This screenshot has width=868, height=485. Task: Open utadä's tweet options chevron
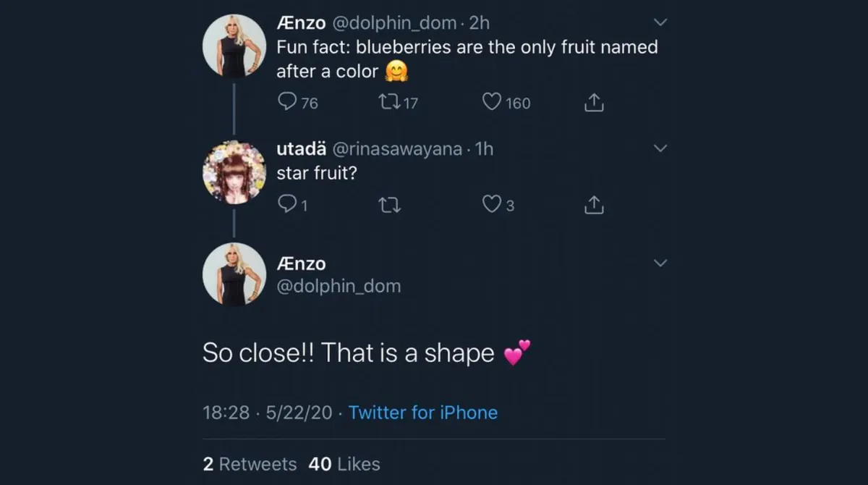pos(660,147)
